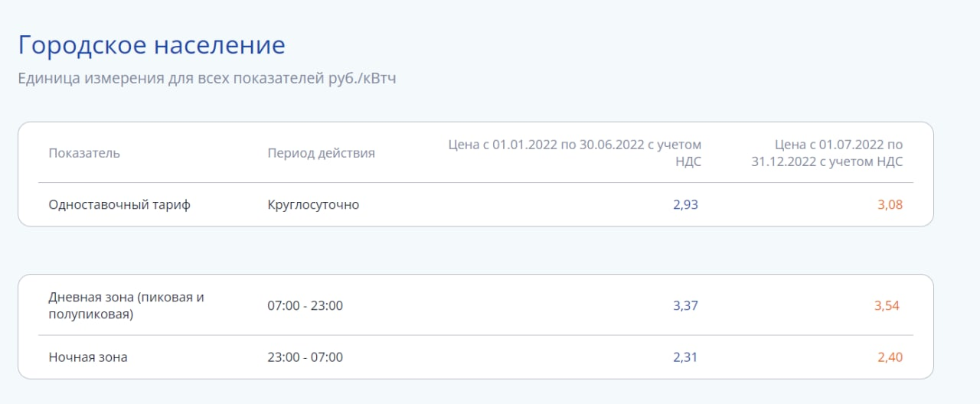Click the price value 2,93
Viewport: 980px width, 404px height.
coord(685,205)
